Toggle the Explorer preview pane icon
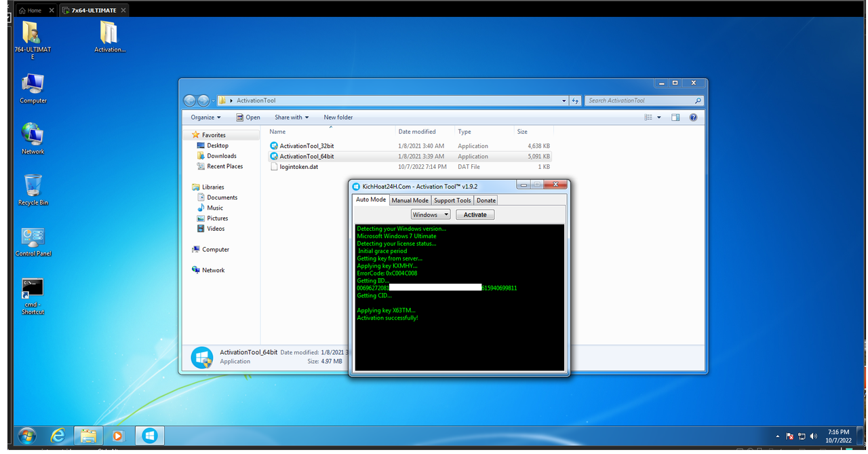The image size is (868, 454). pos(675,117)
